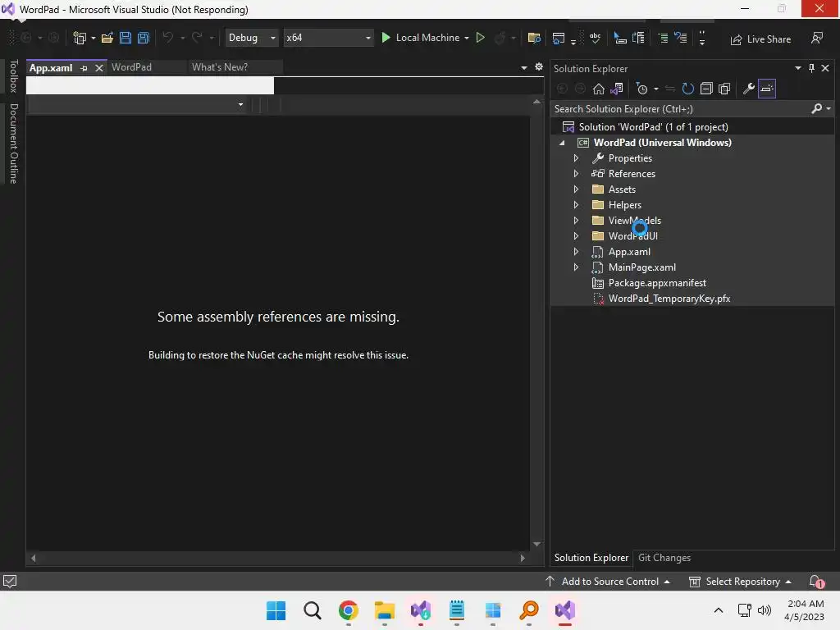Click Local Machine run button label

click(x=427, y=38)
